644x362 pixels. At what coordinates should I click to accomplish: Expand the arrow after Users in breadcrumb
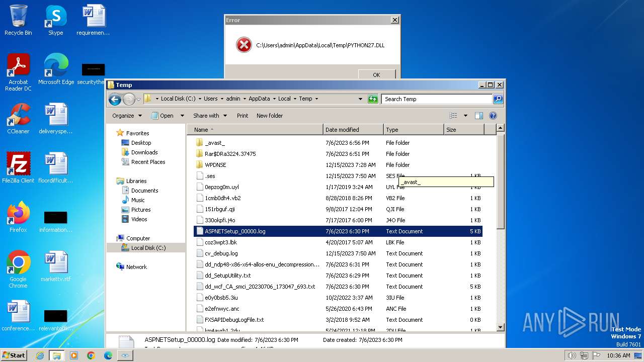click(222, 99)
